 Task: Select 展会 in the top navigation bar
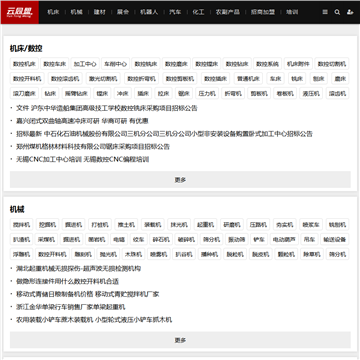coord(123,12)
